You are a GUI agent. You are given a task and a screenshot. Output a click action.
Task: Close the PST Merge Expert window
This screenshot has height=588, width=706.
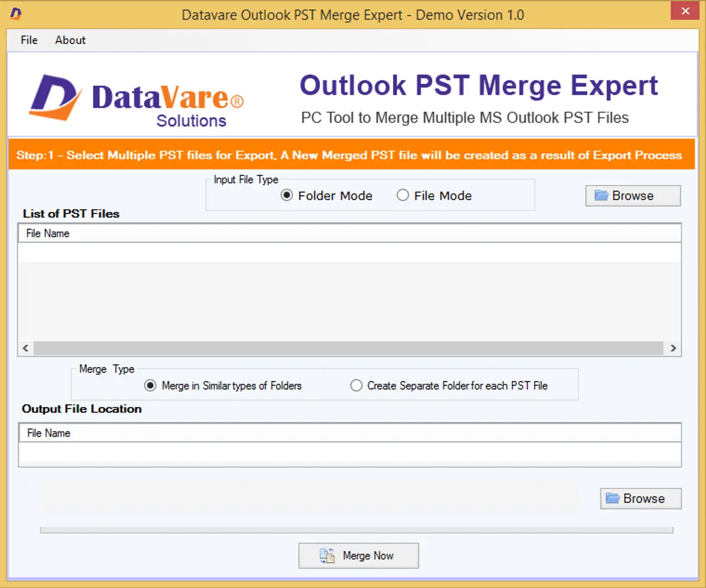pyautogui.click(x=685, y=11)
